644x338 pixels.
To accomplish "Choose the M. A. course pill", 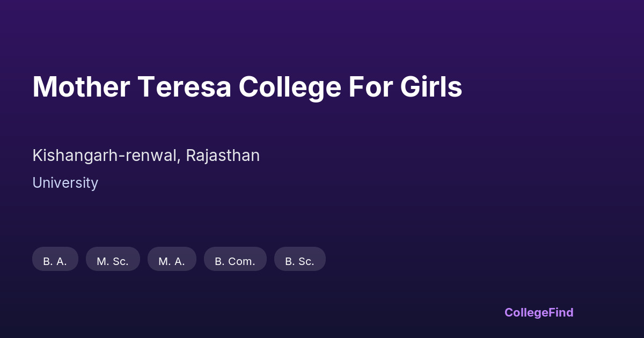I will (172, 261).
